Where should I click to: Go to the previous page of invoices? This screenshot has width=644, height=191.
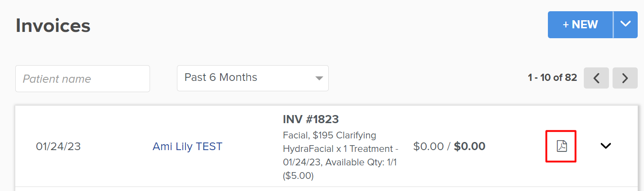click(x=596, y=78)
